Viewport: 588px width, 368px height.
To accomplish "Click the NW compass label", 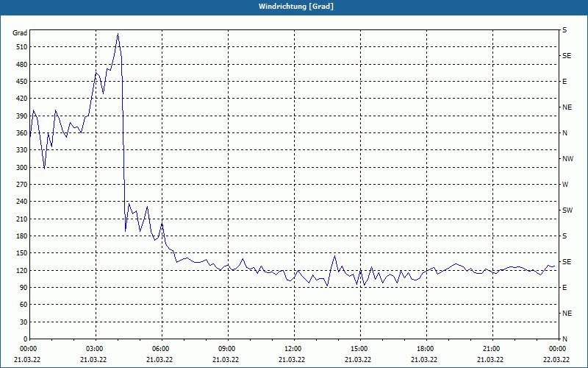I will pyautogui.click(x=567, y=159).
